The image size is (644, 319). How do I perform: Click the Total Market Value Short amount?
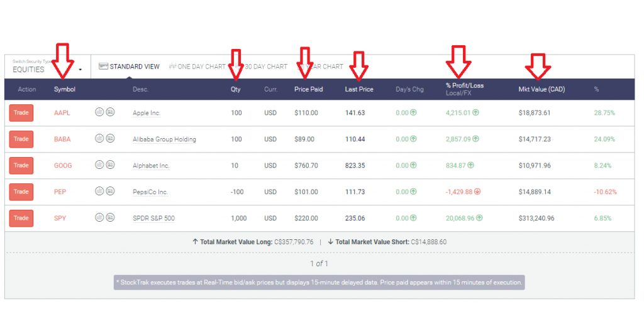click(429, 242)
